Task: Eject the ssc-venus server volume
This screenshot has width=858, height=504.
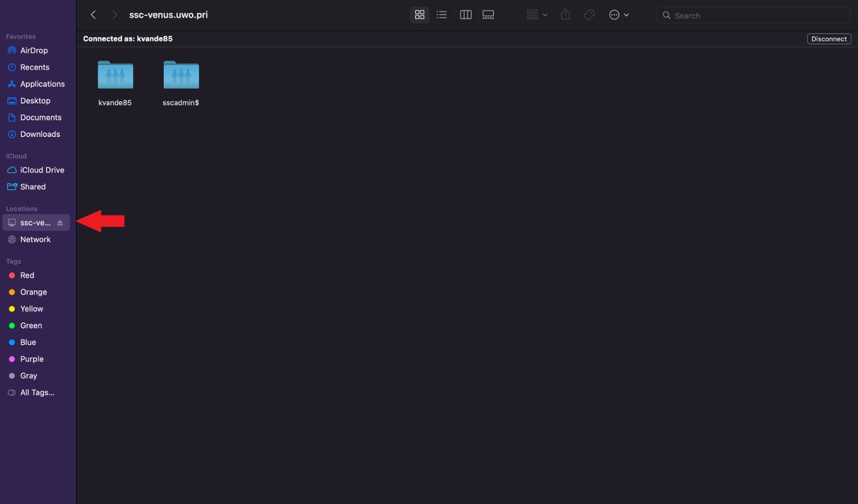Action: (60, 222)
